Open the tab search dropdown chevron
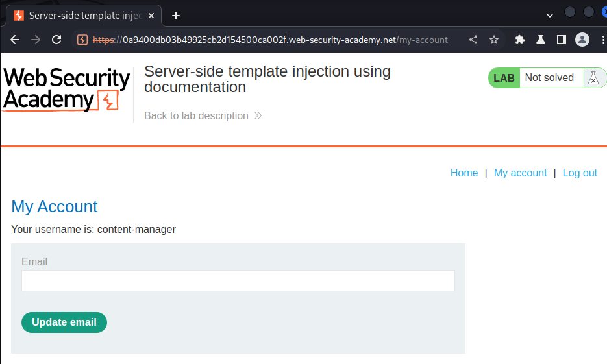Screen dimensions: 607x364 [550, 16]
